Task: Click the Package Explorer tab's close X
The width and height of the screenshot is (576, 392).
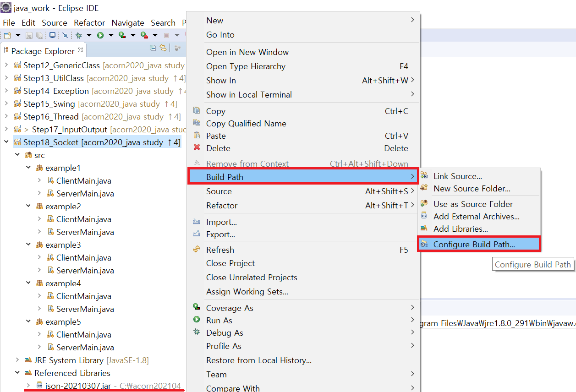Action: pyautogui.click(x=81, y=50)
